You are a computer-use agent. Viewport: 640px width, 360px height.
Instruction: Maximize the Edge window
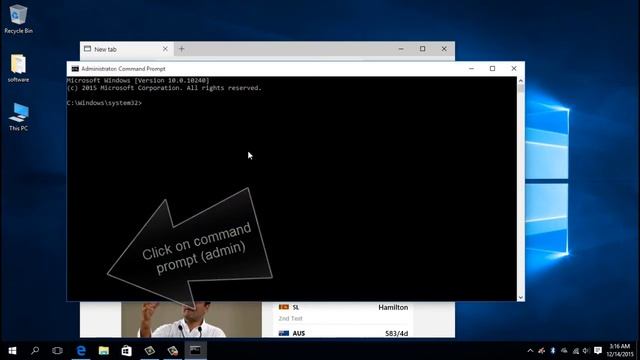422,49
